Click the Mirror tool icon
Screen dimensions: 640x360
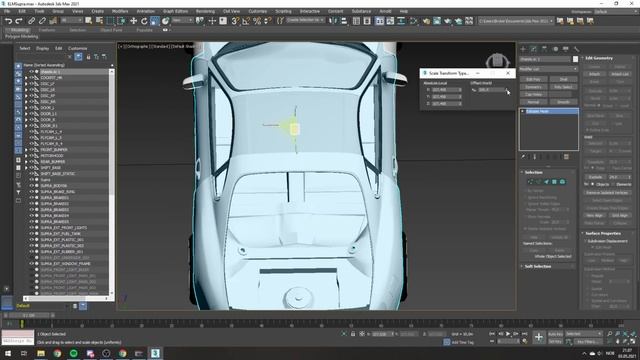coord(333,21)
